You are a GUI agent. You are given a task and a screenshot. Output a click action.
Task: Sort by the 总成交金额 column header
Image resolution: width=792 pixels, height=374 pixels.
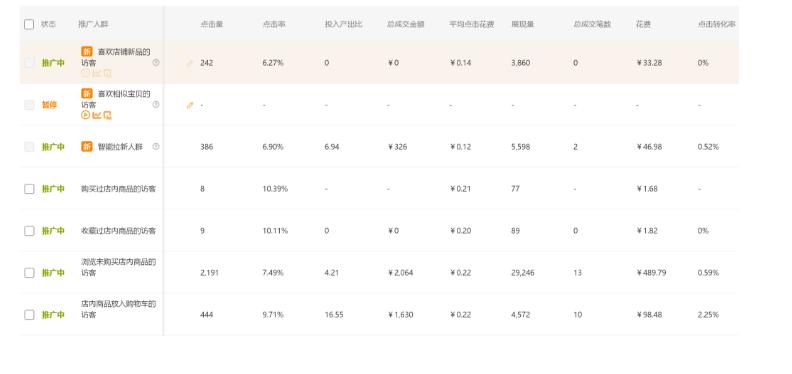tap(406, 24)
